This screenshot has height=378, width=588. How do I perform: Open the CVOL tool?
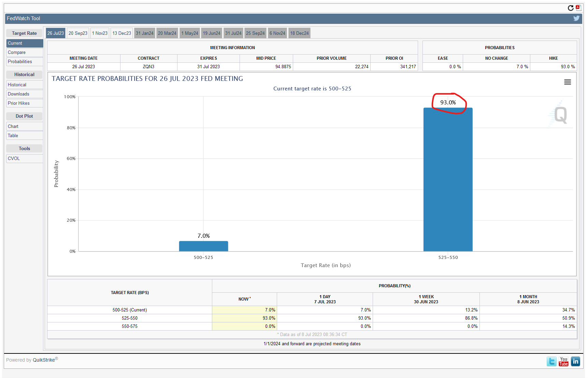14,159
